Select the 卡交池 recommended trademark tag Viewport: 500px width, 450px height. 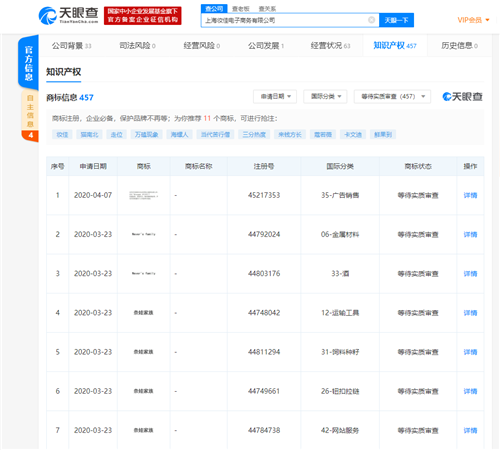pos(353,134)
